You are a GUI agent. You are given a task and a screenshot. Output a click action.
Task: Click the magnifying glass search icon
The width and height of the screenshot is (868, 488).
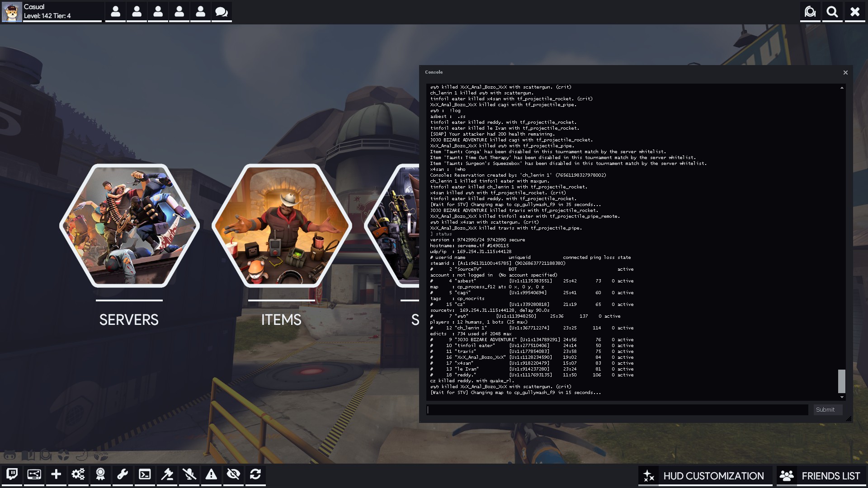pyautogui.click(x=832, y=12)
